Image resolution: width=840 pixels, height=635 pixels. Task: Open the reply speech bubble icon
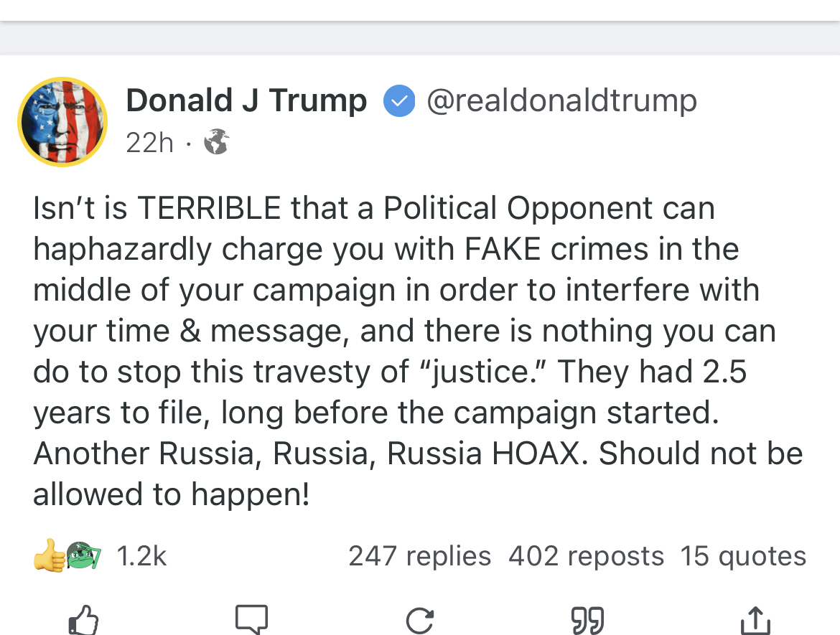pos(251,620)
